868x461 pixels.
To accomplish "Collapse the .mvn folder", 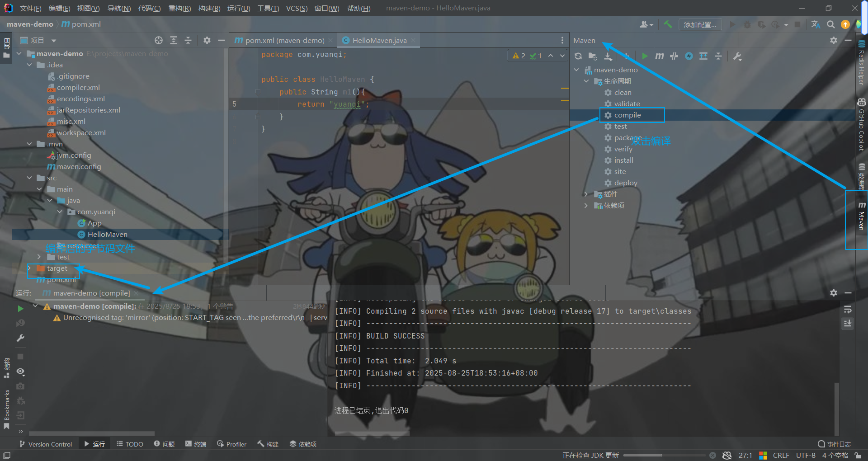I will [29, 144].
